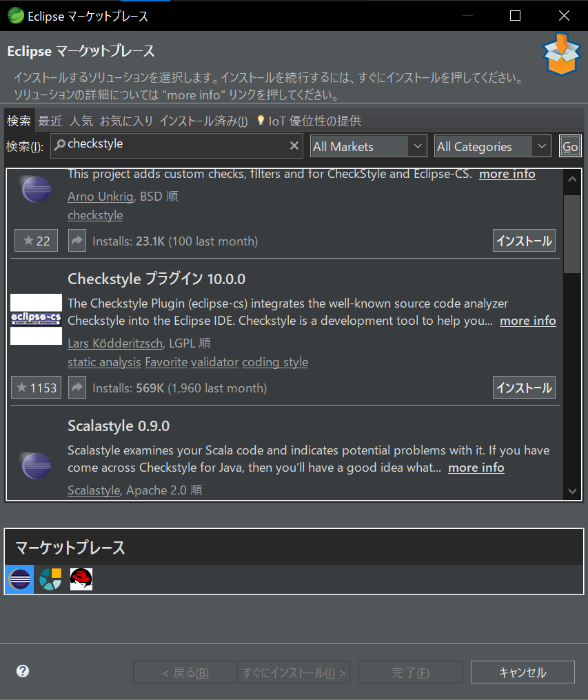
Task: Click the Lars Ködderitzsch author link
Action: pyautogui.click(x=114, y=343)
